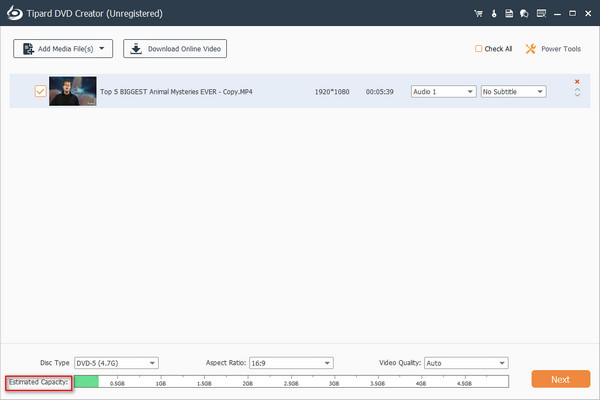Image resolution: width=600 pixels, height=400 pixels.
Task: Click the Tipard logo in the title bar
Action: (15, 13)
